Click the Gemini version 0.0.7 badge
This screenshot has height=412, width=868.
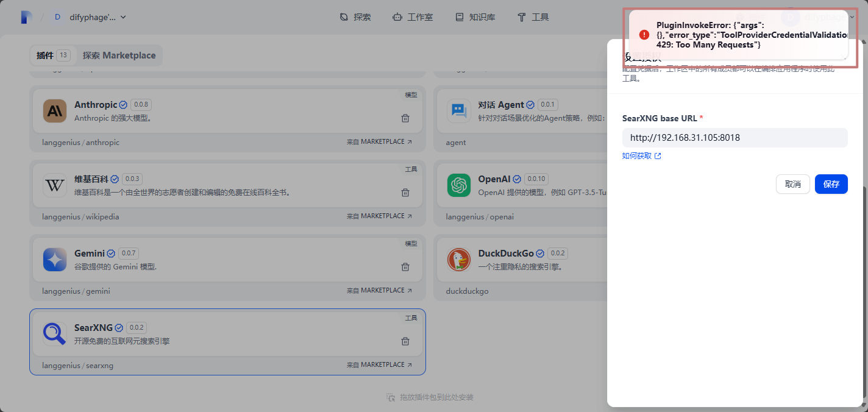pos(129,254)
